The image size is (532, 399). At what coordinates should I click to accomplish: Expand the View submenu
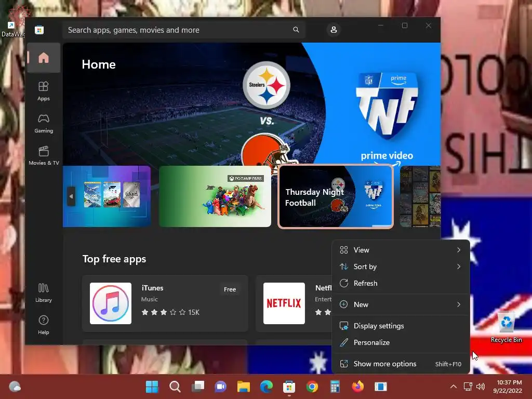tap(401, 250)
